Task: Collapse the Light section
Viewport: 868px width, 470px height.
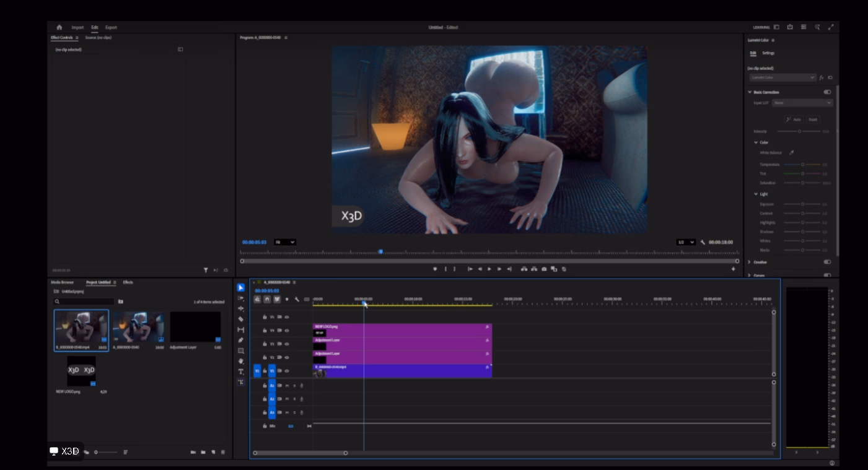Action: pyautogui.click(x=755, y=194)
